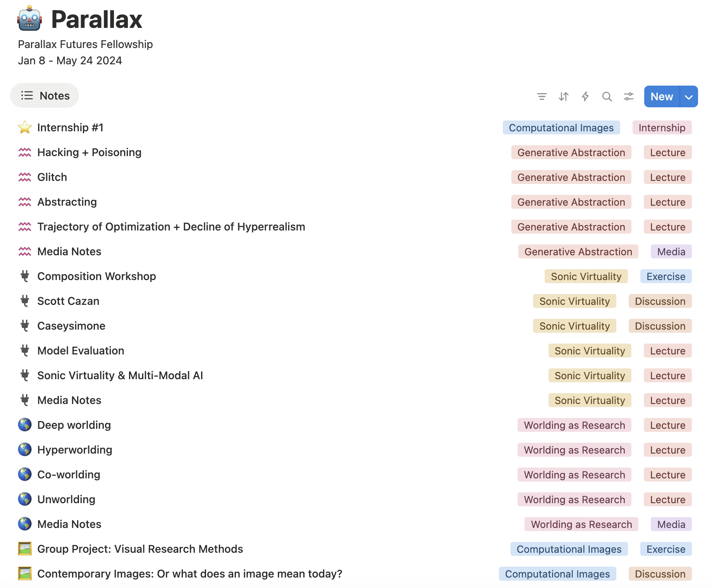
Task: Open the Model Evaluation note
Action: pos(81,351)
